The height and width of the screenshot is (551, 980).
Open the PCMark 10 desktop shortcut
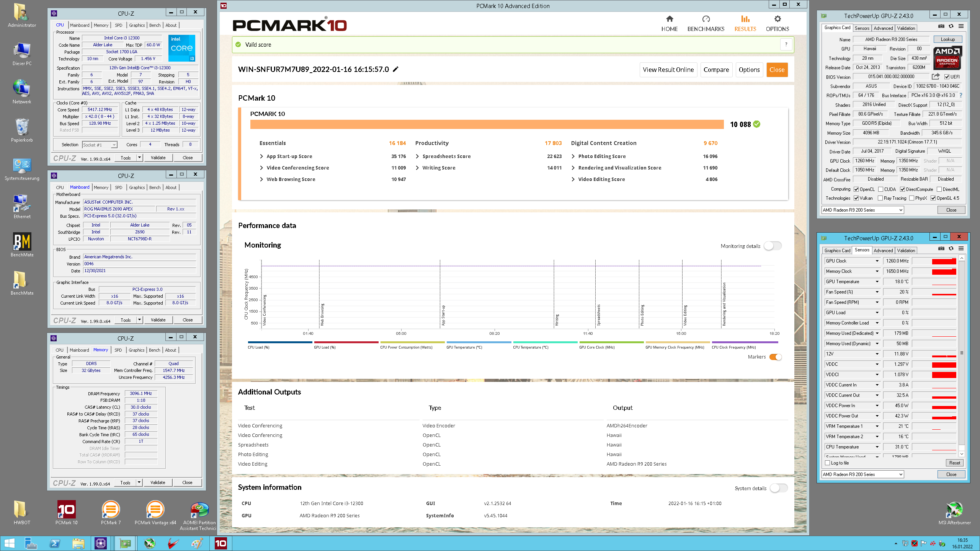pyautogui.click(x=66, y=513)
